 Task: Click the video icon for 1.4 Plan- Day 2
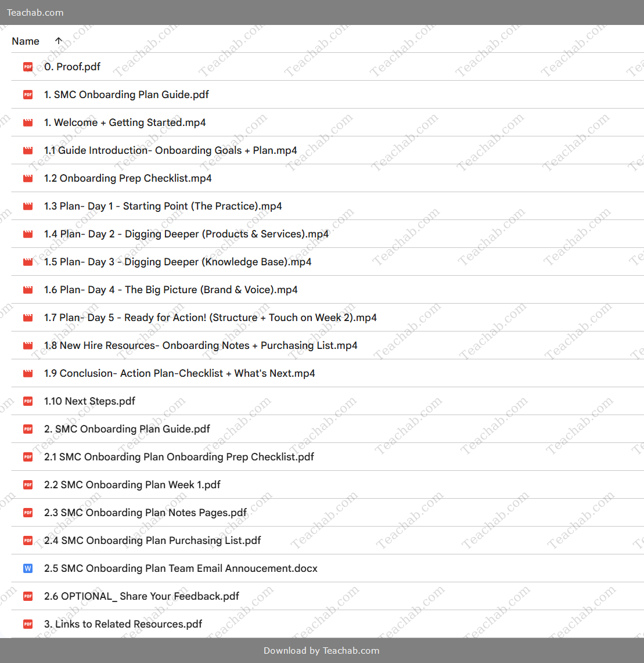click(28, 234)
